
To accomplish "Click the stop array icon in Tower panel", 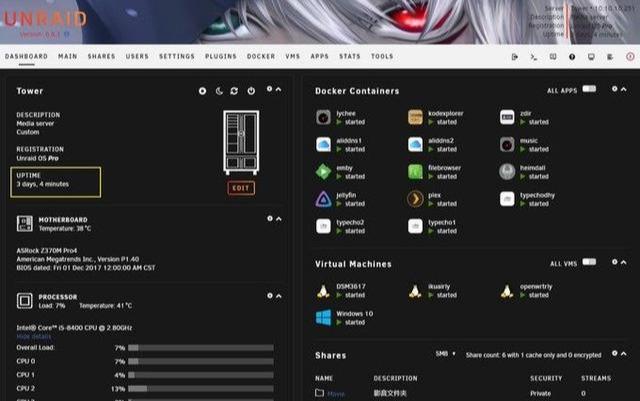I will click(x=202, y=91).
